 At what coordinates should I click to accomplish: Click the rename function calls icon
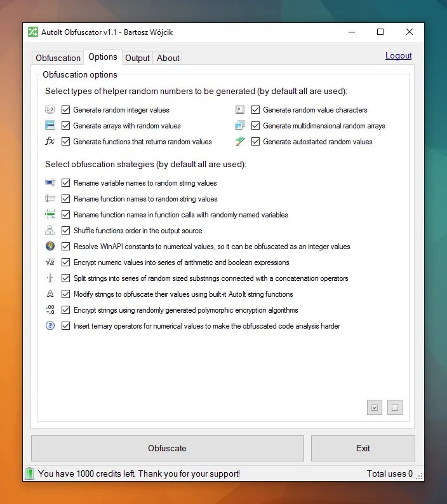(x=50, y=214)
